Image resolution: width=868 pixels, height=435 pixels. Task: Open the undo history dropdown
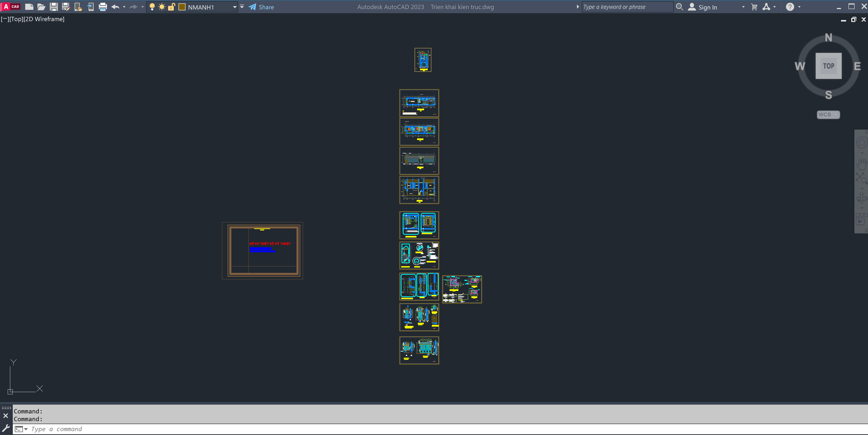(124, 7)
